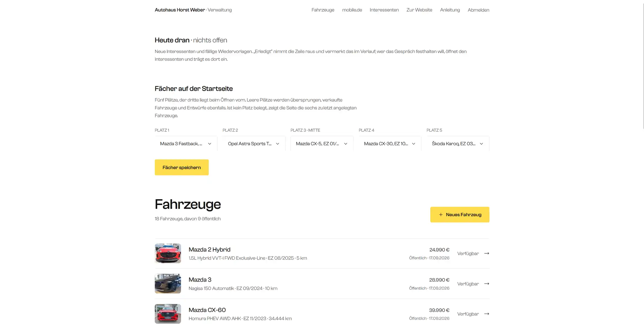Click the 24.990 € price
644x324 pixels.
click(x=439, y=250)
